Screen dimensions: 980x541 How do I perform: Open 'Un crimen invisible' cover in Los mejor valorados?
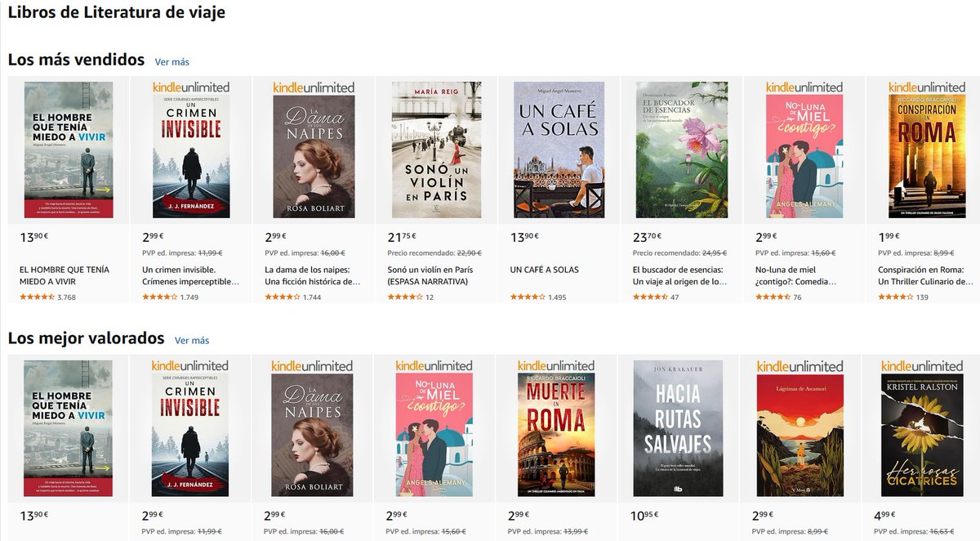tap(190, 436)
